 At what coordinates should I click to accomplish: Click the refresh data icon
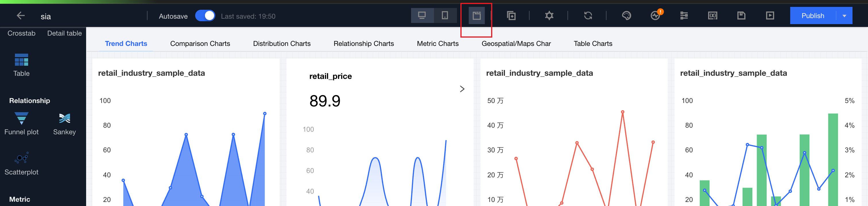[588, 16]
